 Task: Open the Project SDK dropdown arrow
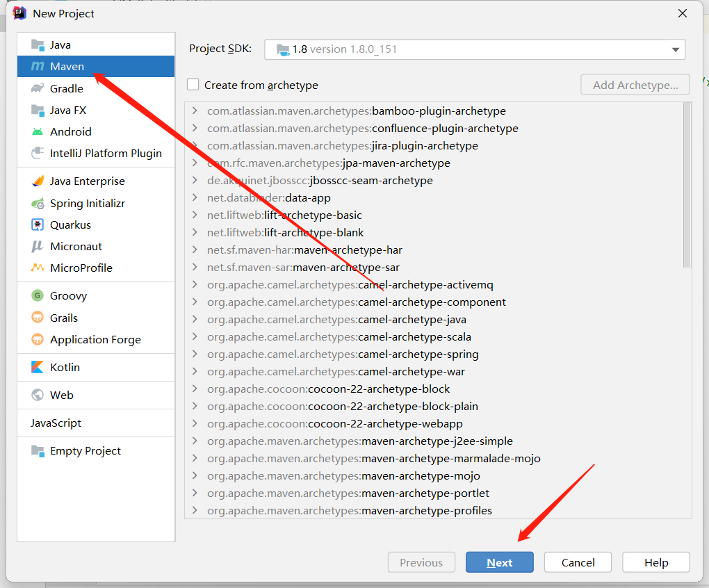pyautogui.click(x=676, y=49)
